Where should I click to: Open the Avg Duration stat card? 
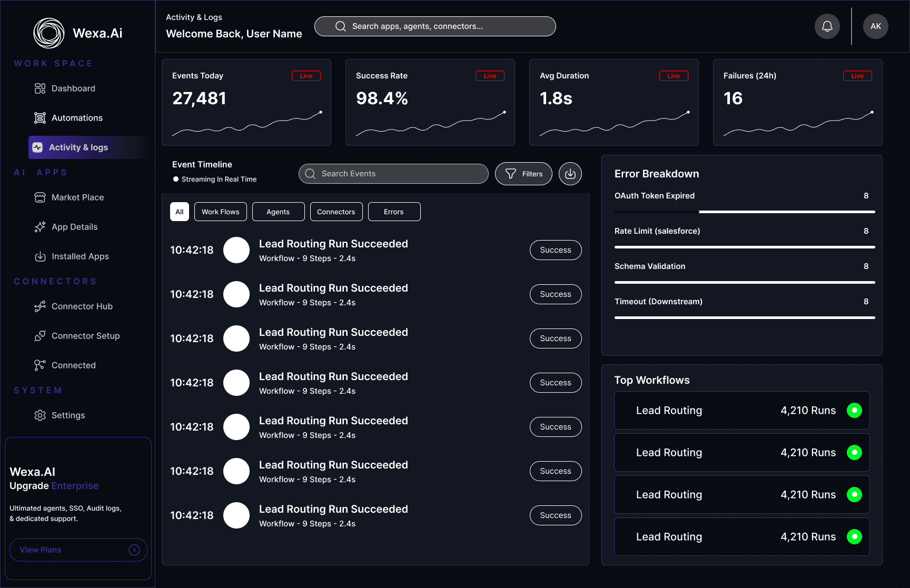pos(614,102)
